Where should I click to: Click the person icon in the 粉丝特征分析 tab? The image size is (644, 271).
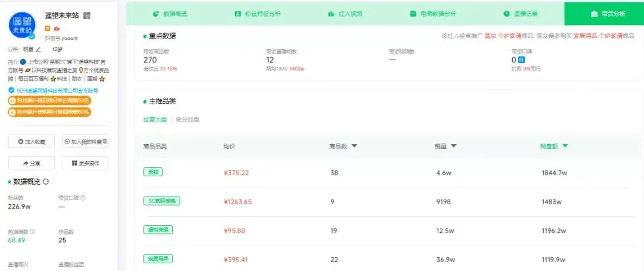(x=237, y=14)
